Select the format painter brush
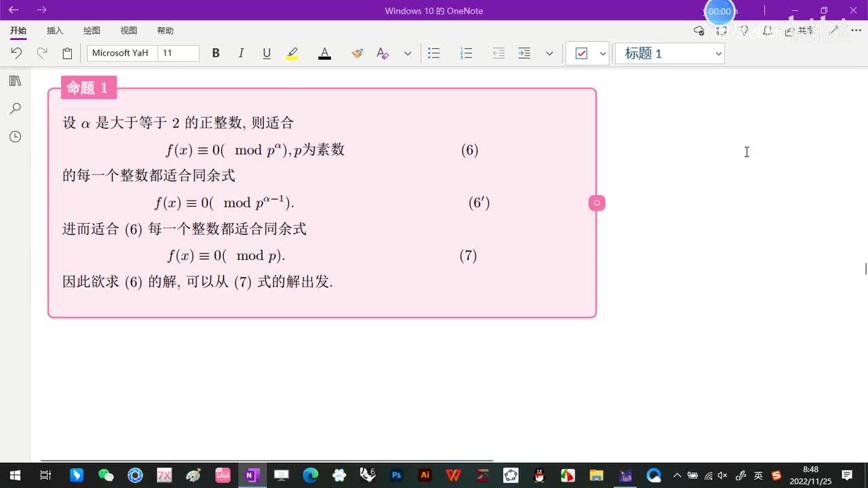868x488 pixels. click(357, 53)
